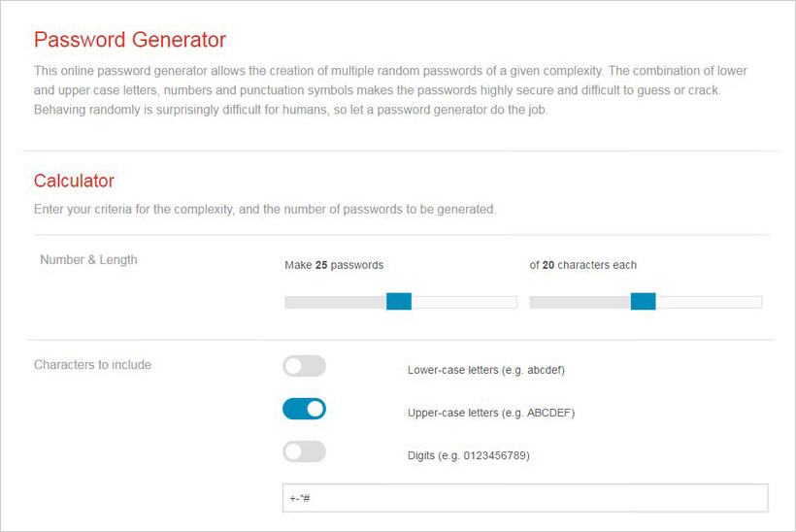Click the Number & Length row label
The height and width of the screenshot is (532, 796).
coord(89,260)
